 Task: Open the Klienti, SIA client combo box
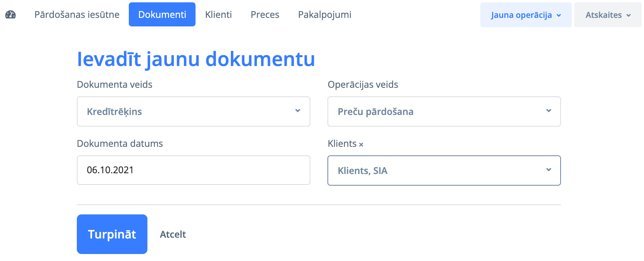tap(444, 171)
